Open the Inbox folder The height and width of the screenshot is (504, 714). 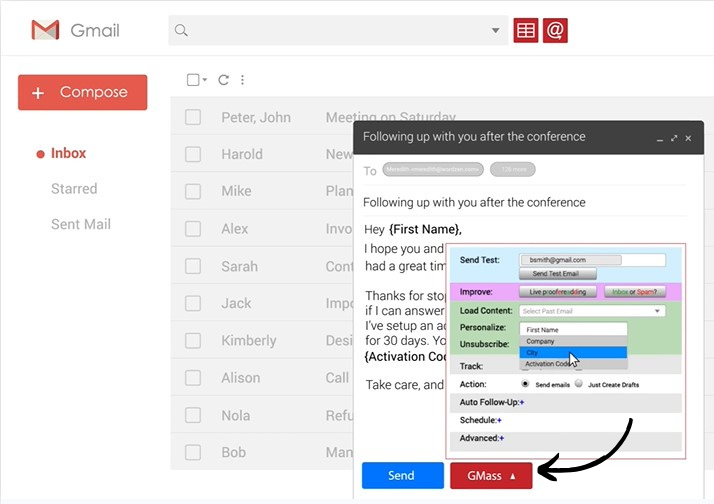click(x=68, y=153)
